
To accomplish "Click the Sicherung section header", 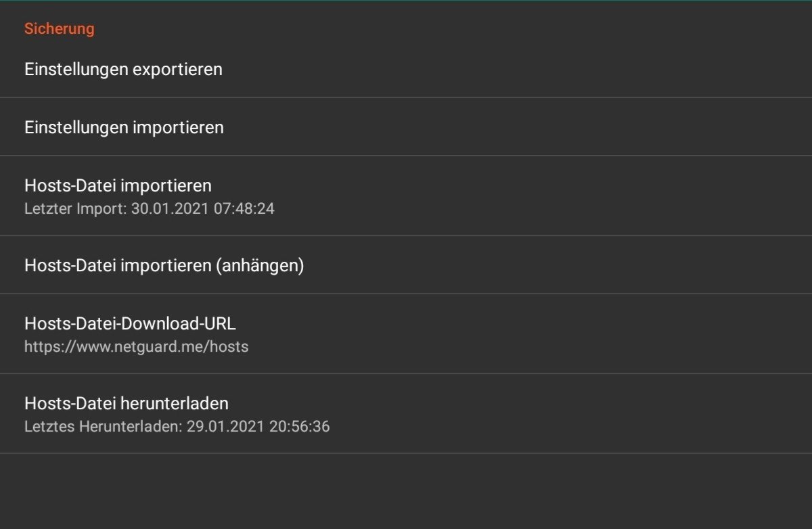I will 59,29.
